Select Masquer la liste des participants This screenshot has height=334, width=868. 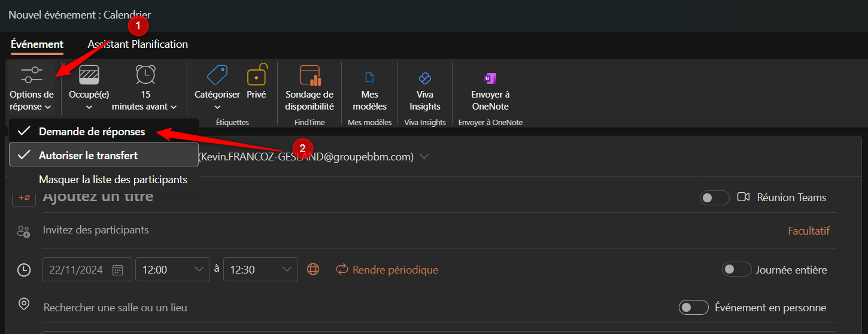coord(113,180)
